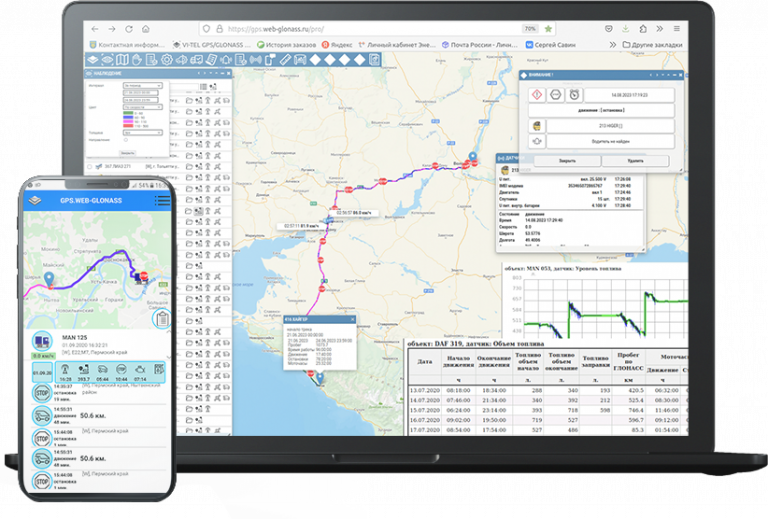Open the Яндекс bookmark
The height and width of the screenshot is (519, 768).
[x=337, y=45]
